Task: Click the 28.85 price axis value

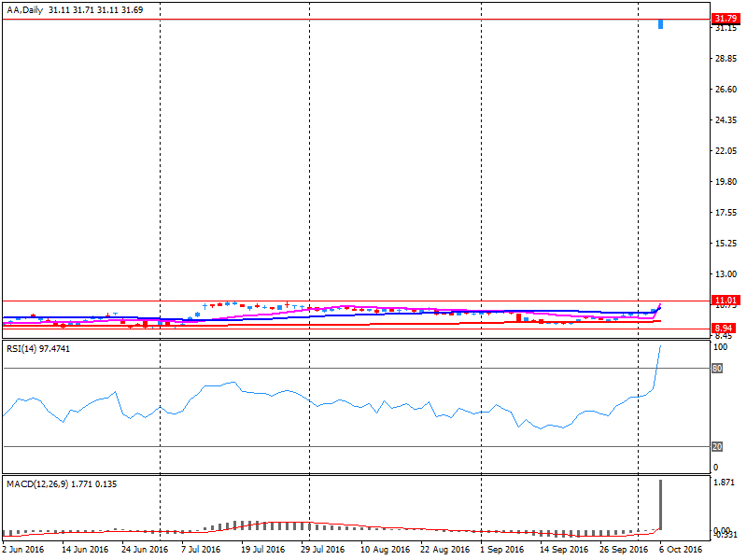Action: coord(726,59)
